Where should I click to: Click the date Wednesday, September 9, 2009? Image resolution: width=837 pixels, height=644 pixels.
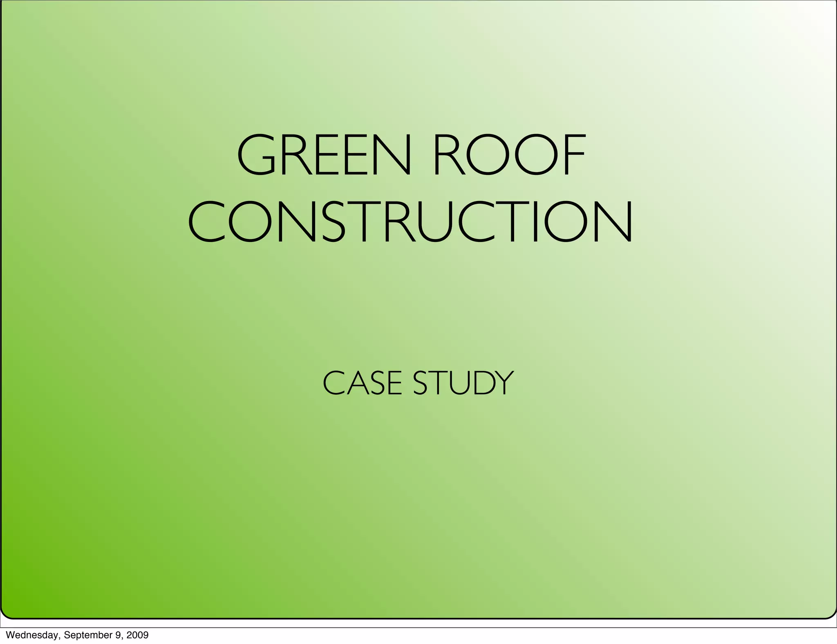pos(77,635)
